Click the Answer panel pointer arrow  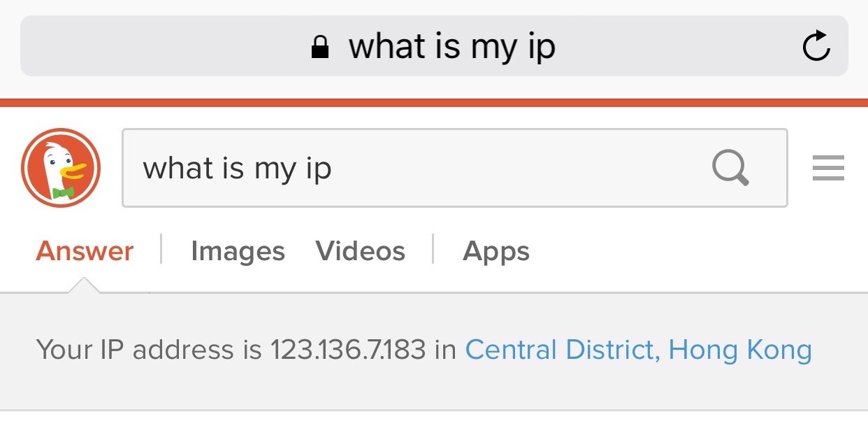pyautogui.click(x=83, y=287)
